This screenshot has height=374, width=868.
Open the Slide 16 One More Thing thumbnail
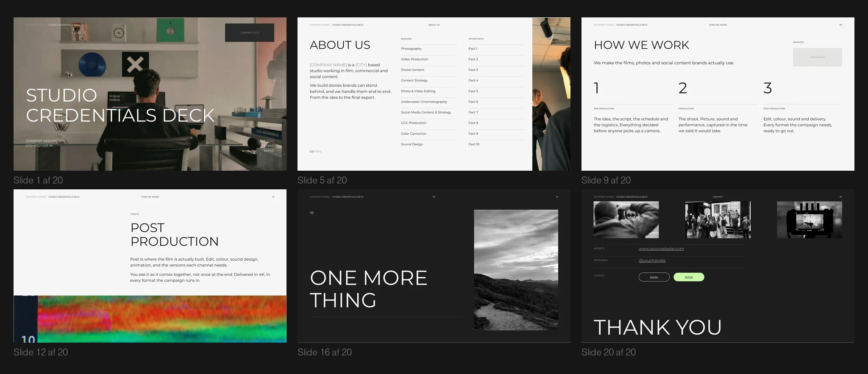434,266
